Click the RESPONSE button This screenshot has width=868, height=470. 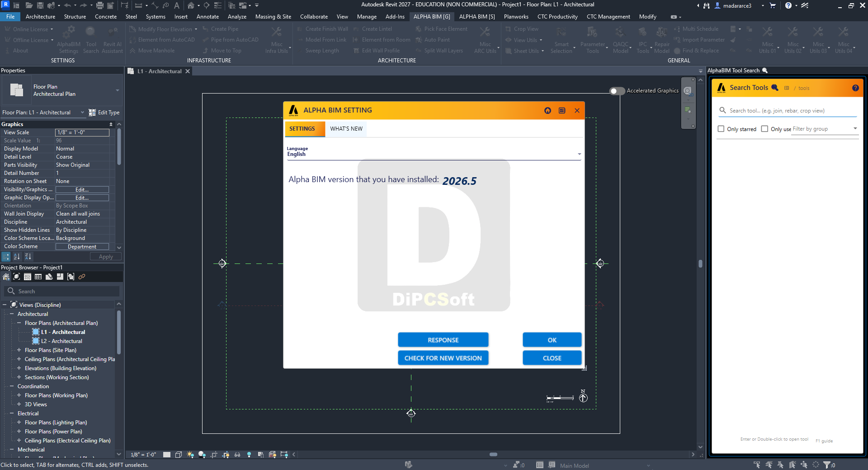tap(443, 340)
